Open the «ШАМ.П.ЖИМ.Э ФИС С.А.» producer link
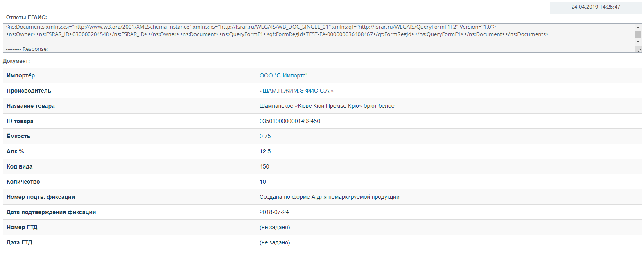This screenshot has width=644, height=253. point(296,91)
